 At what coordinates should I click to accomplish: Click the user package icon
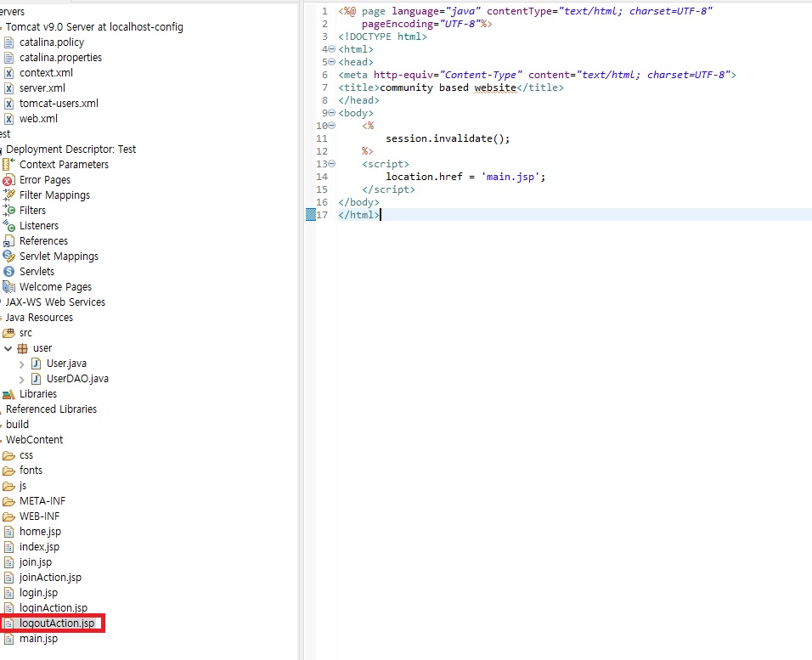point(23,348)
